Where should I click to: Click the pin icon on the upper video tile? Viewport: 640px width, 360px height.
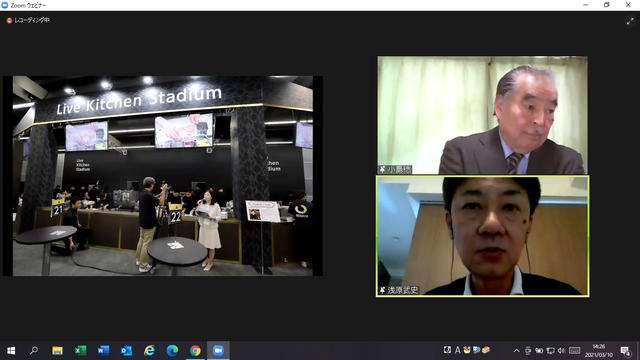click(x=382, y=169)
